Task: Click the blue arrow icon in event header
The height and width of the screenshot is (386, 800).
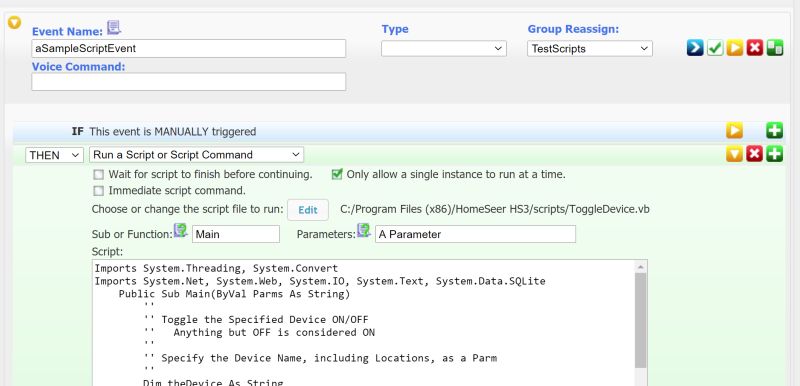Action: pos(695,48)
